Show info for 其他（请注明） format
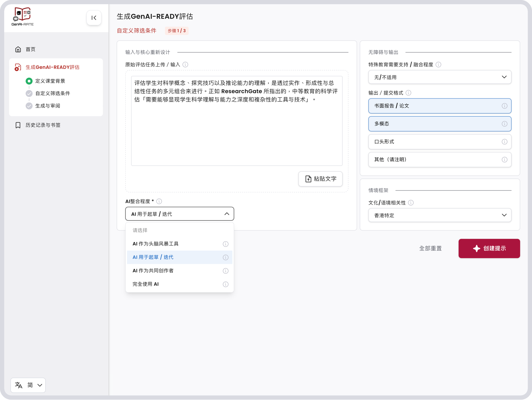Viewport: 532px width, 400px height. pyautogui.click(x=504, y=160)
